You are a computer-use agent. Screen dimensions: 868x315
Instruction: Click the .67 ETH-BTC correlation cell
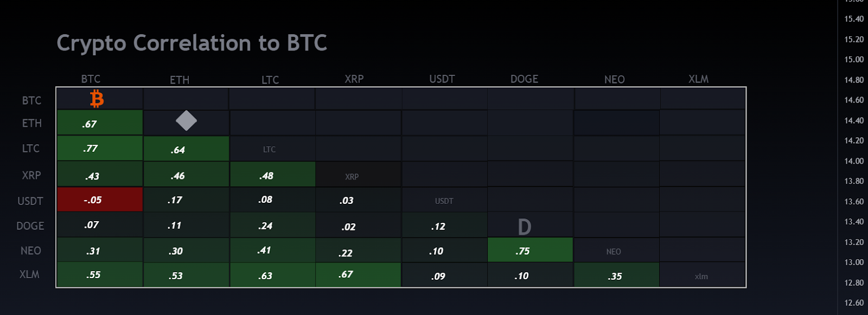(100, 123)
